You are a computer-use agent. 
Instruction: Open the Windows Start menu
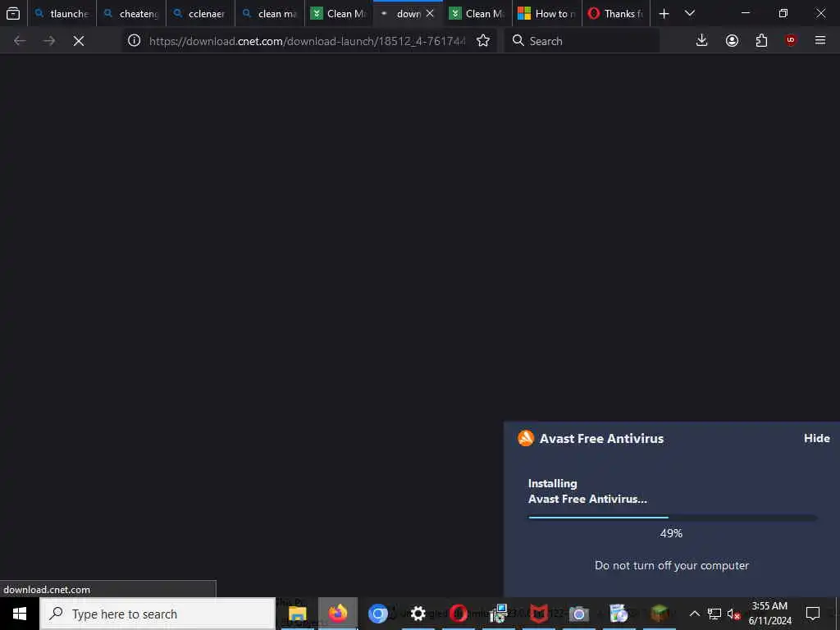pyautogui.click(x=20, y=614)
